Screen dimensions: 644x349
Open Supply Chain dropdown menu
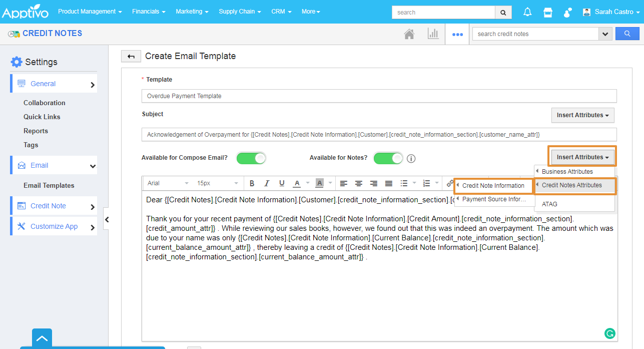click(x=240, y=12)
